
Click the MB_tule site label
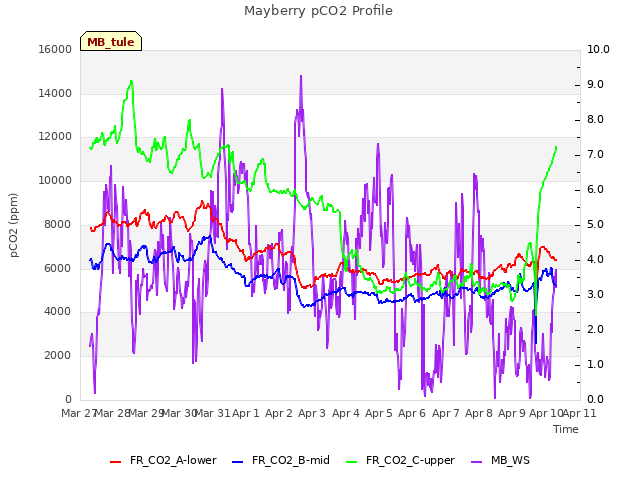click(x=111, y=42)
